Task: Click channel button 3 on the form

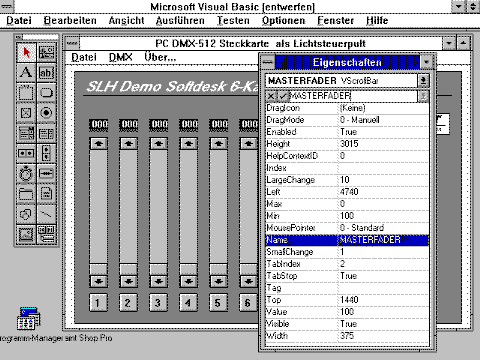Action: click(x=158, y=302)
